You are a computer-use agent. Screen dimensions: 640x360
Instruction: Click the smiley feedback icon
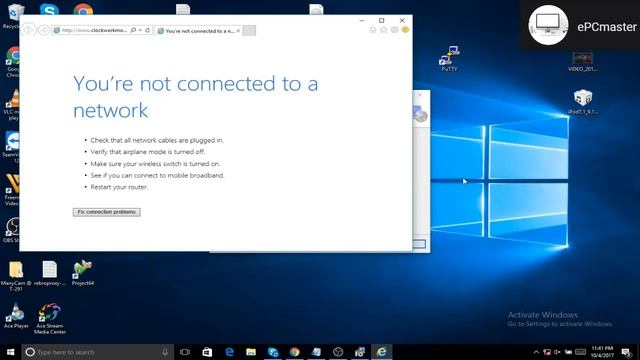405,30
